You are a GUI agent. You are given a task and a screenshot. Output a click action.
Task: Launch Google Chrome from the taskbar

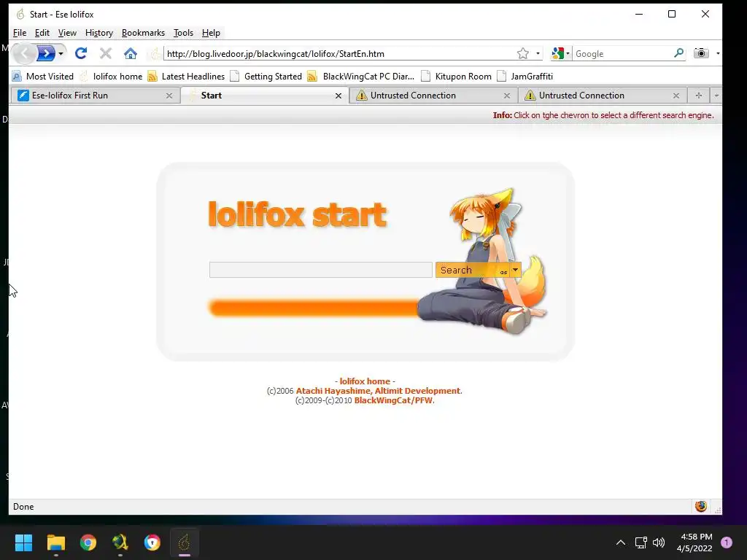point(88,542)
